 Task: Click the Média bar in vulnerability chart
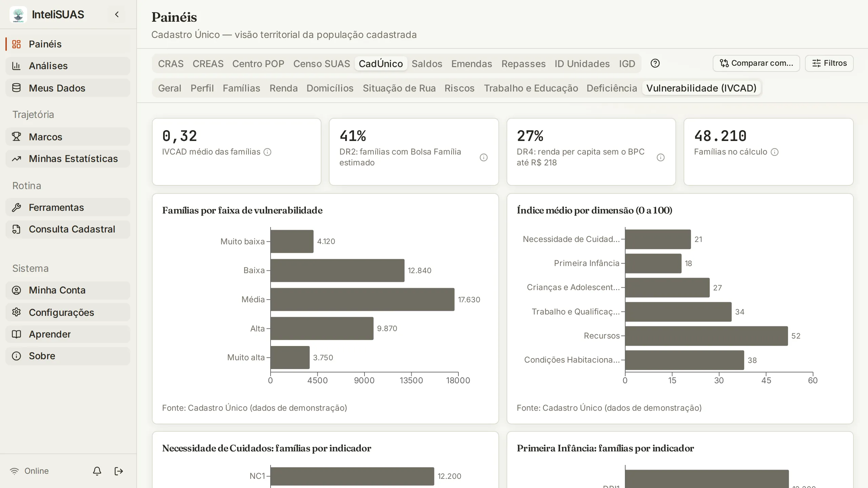[362, 300]
